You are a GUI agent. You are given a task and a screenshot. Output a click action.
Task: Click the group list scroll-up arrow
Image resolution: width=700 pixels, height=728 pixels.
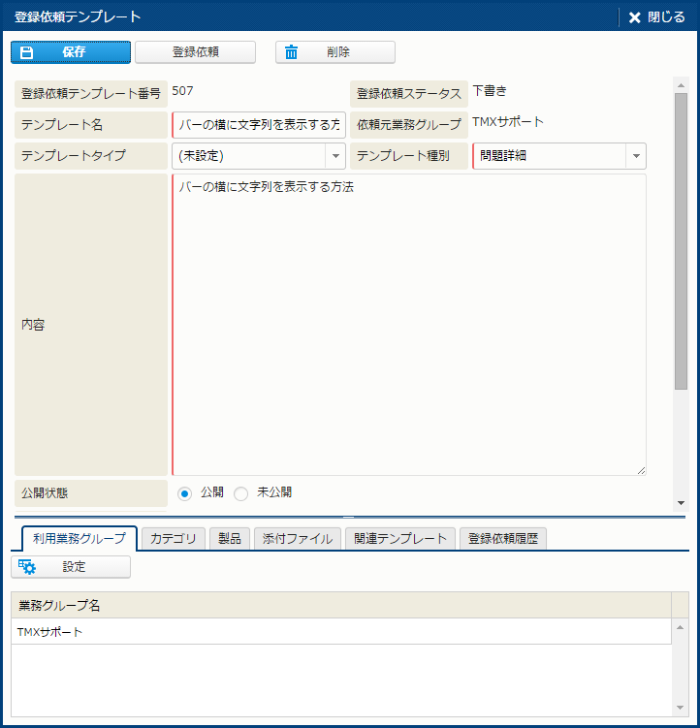(x=681, y=628)
